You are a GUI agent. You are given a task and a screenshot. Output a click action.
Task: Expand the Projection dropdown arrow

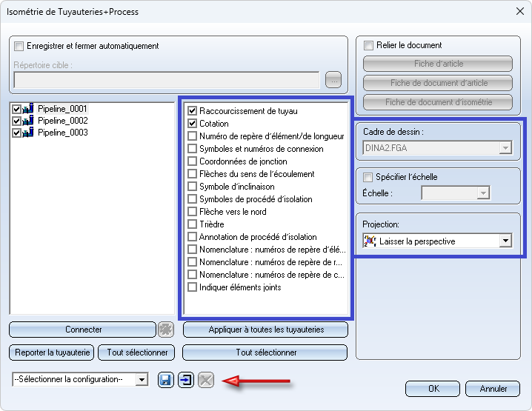[505, 241]
